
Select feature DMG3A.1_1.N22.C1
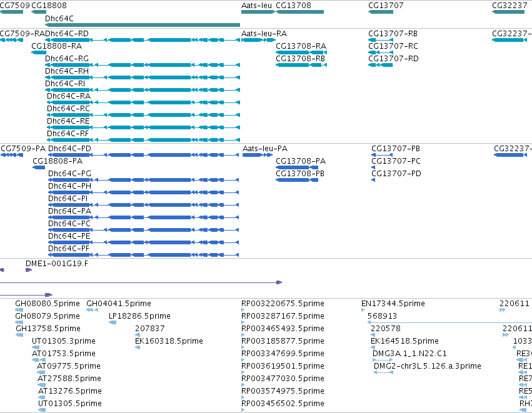383,360
